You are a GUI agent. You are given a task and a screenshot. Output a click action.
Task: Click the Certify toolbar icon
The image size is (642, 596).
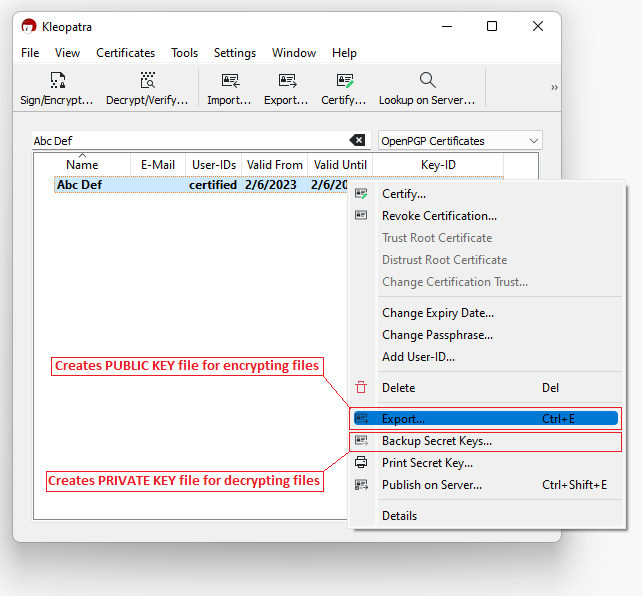(x=344, y=80)
